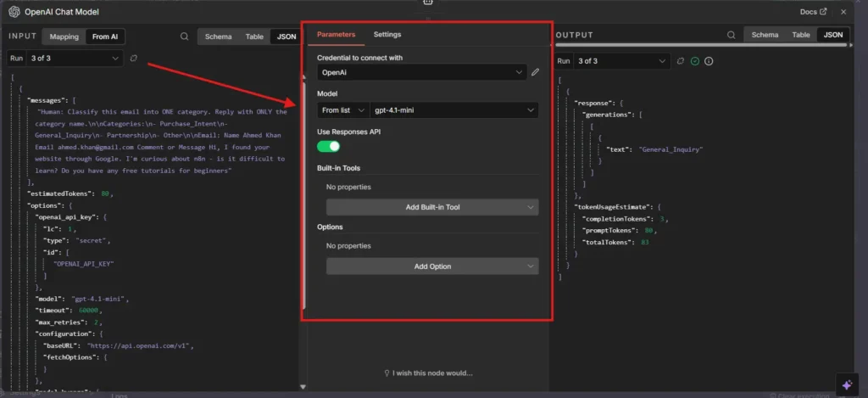
Task: Click the "timeout" key in input JSON
Action: click(x=53, y=311)
